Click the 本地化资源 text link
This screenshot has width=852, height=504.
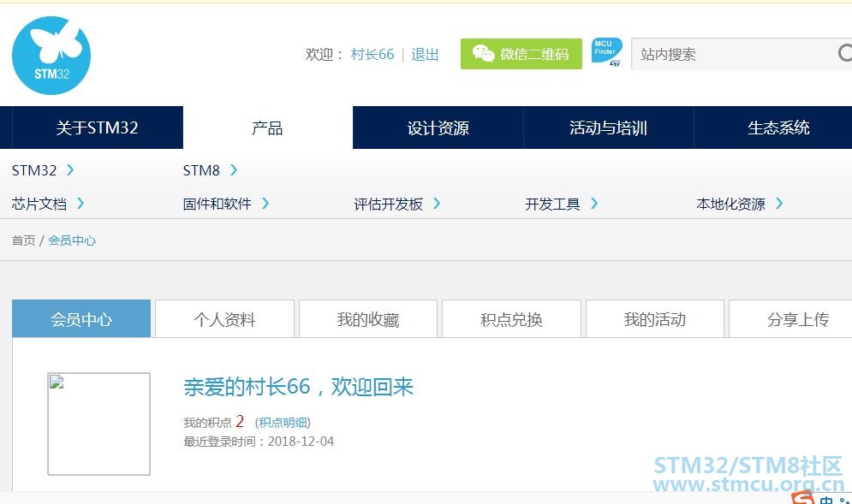[730, 204]
